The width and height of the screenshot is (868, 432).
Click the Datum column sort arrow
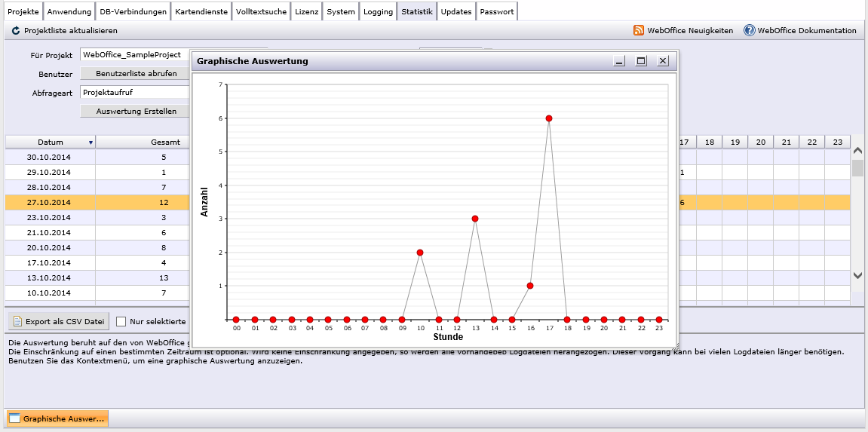(90, 142)
